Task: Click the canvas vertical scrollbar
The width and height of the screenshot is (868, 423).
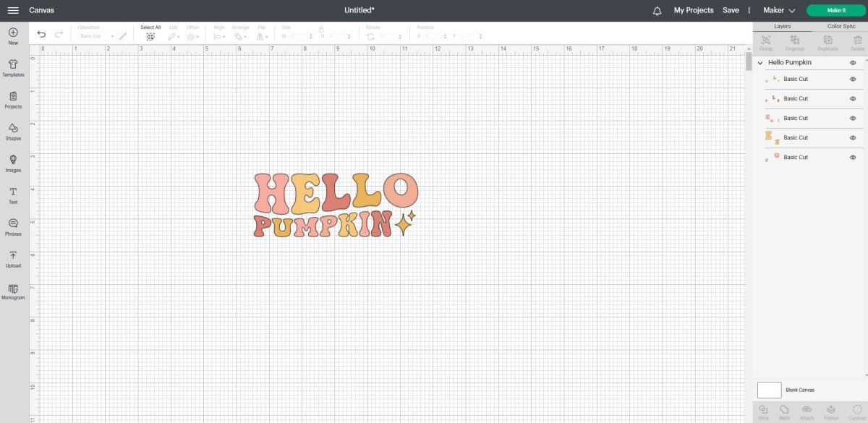Action: (x=749, y=61)
